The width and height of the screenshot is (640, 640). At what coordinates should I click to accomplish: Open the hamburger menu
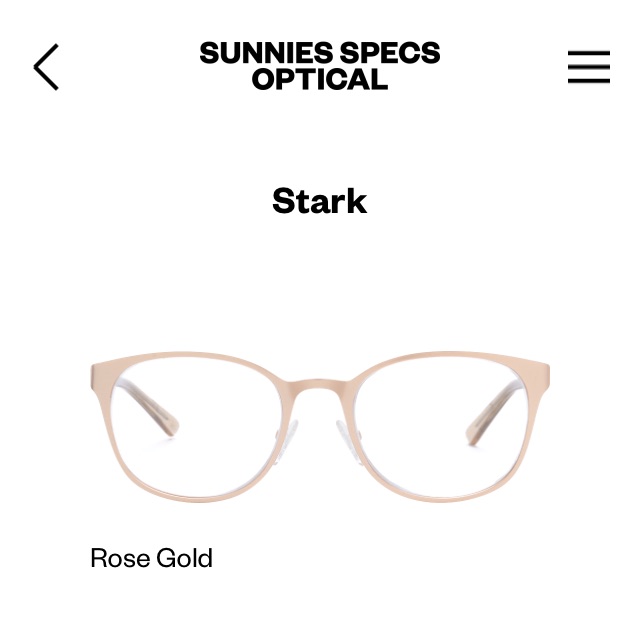589,67
